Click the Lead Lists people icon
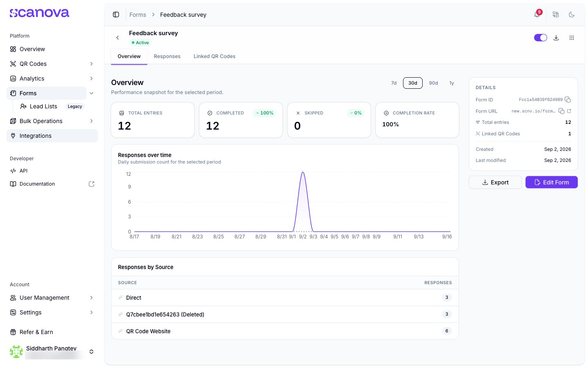The width and height of the screenshot is (588, 368). 23,106
